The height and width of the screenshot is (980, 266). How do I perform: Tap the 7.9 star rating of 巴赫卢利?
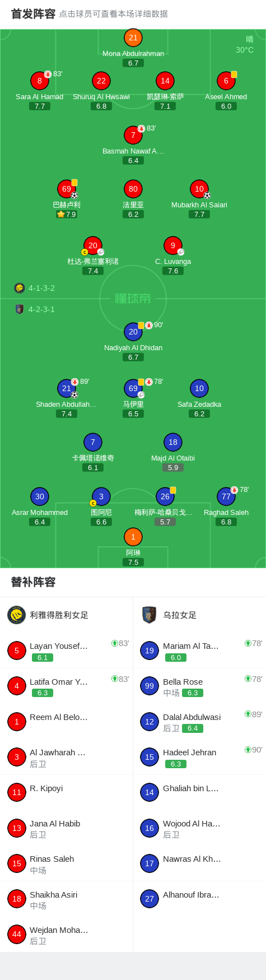pyautogui.click(x=67, y=214)
